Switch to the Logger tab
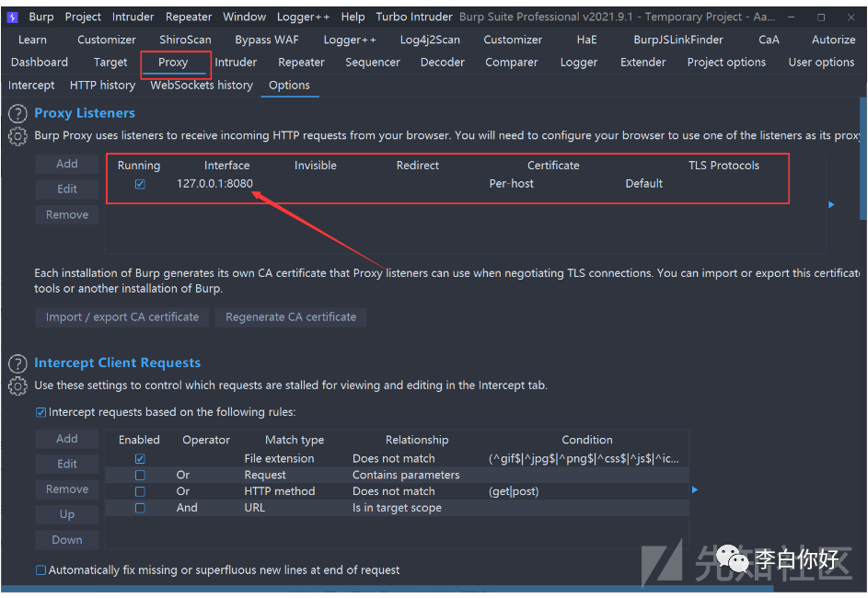 pyautogui.click(x=578, y=63)
